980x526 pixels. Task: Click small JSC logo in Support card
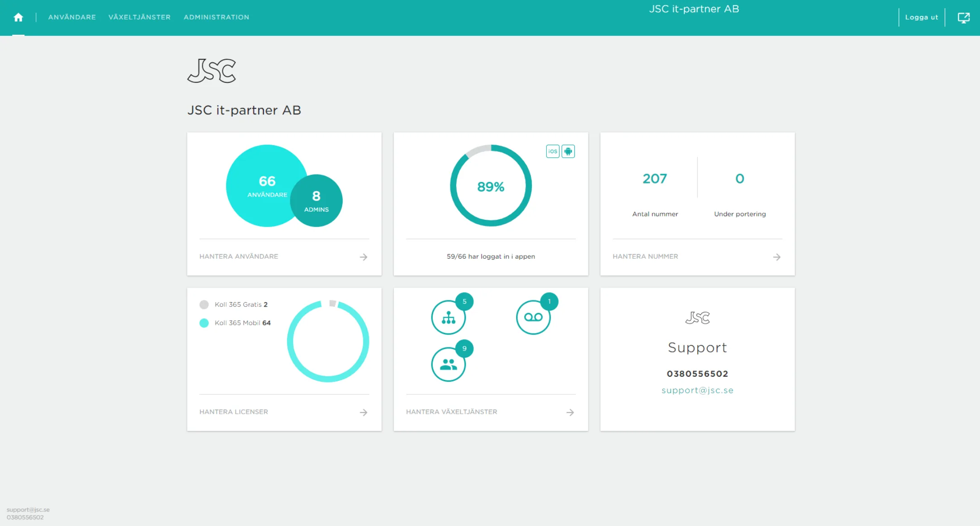coord(698,318)
